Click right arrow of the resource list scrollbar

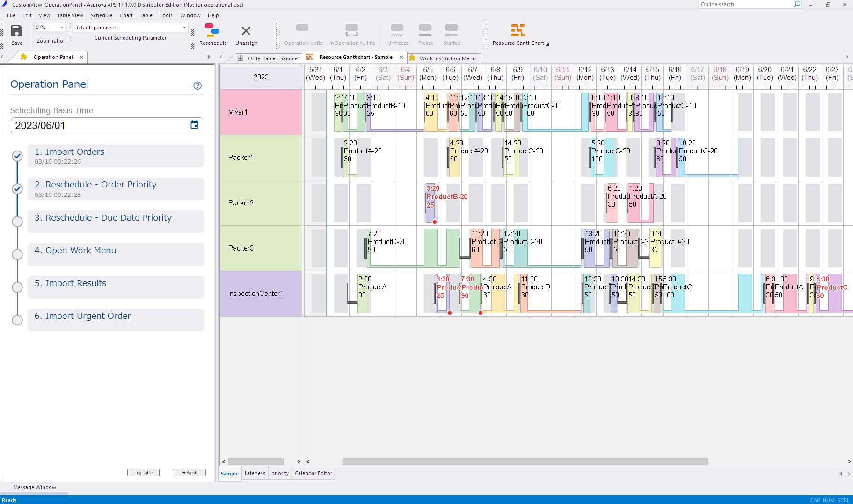click(299, 461)
